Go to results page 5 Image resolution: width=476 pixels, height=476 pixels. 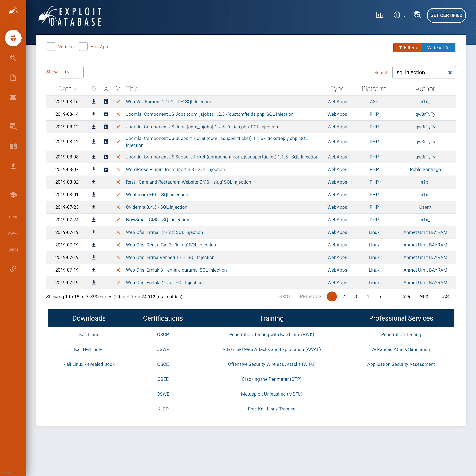[379, 296]
